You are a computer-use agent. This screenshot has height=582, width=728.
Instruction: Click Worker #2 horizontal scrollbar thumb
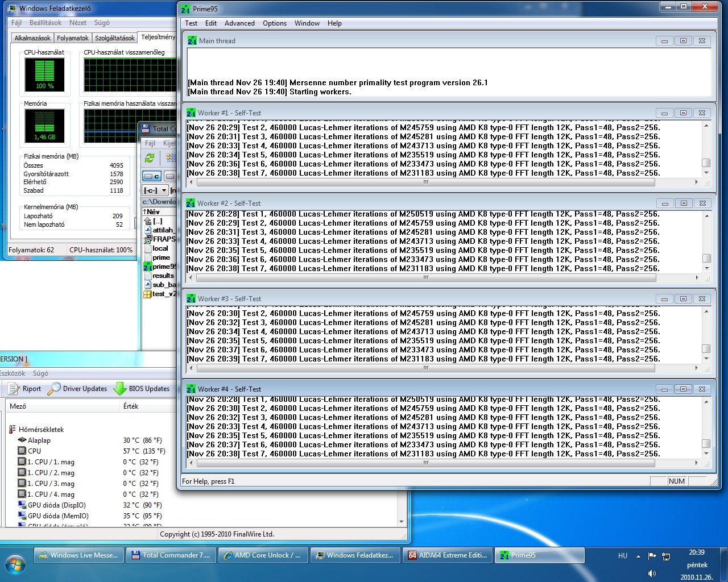pyautogui.click(x=425, y=278)
